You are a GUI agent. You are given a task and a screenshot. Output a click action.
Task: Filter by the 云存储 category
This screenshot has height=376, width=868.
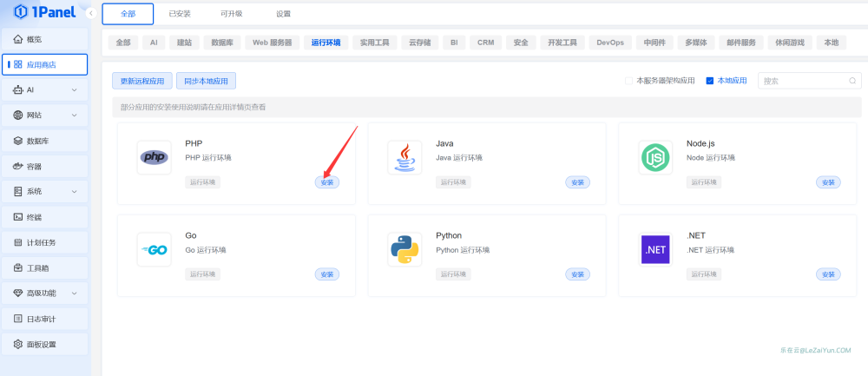coord(420,43)
